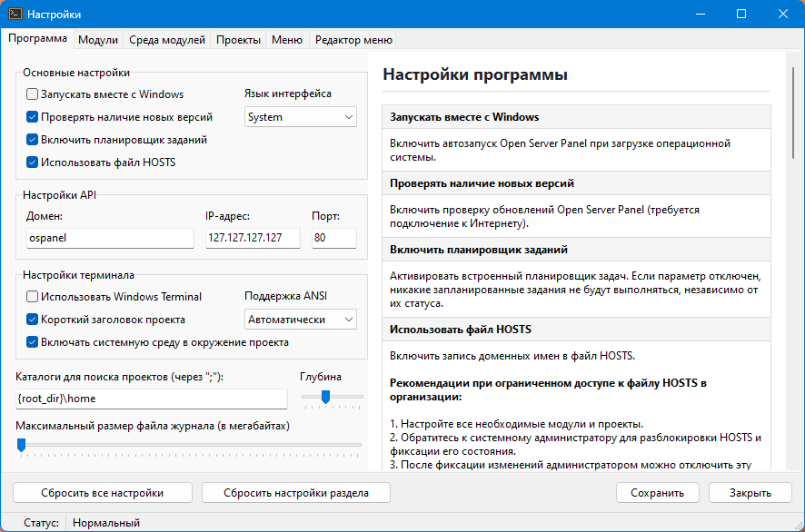Click the "Глубина" slider handle
Screen dimensions: 805x532
point(325,396)
